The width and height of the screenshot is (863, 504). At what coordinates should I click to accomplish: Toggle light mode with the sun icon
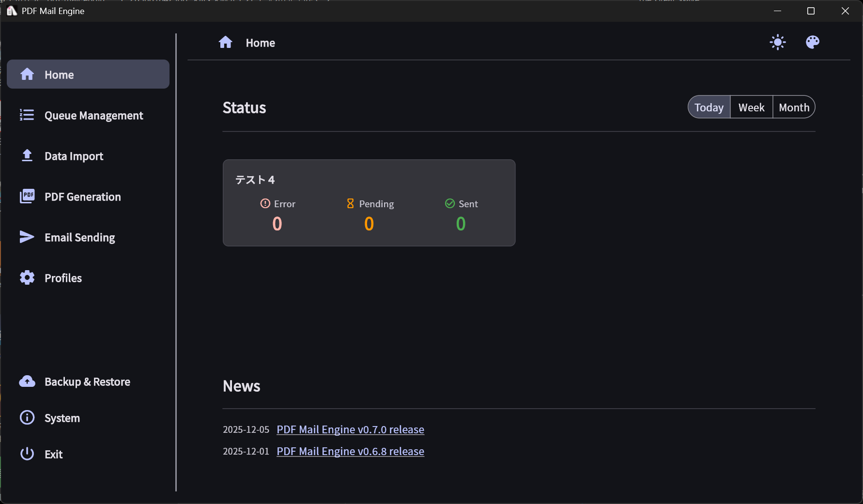coord(777,42)
